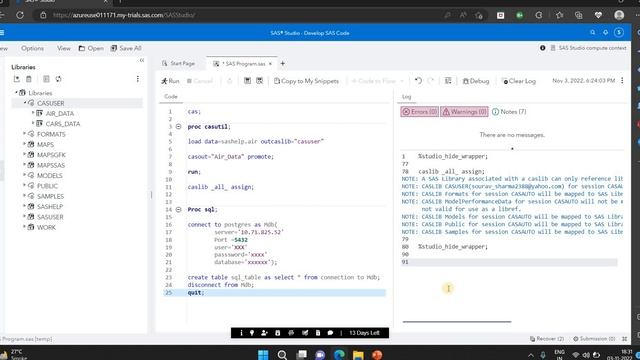Click the browser address bar URL

[x=124, y=15]
